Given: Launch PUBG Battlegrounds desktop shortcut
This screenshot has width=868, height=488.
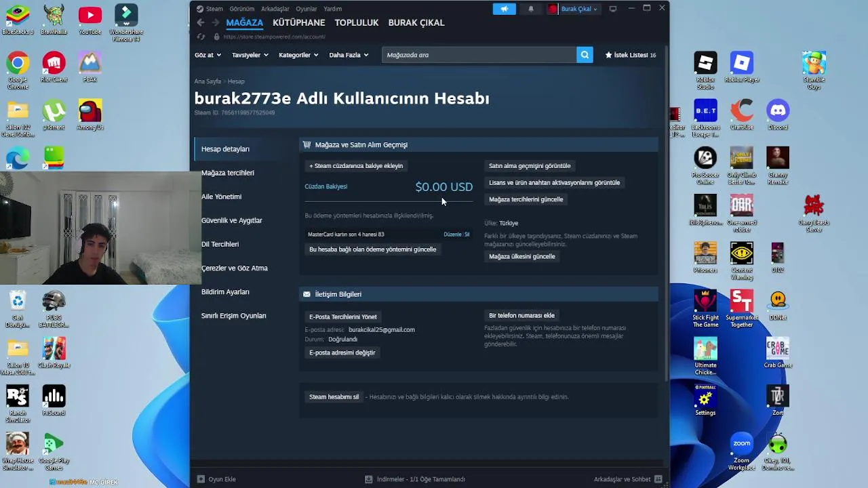Looking at the screenshot, I should pos(54,309).
